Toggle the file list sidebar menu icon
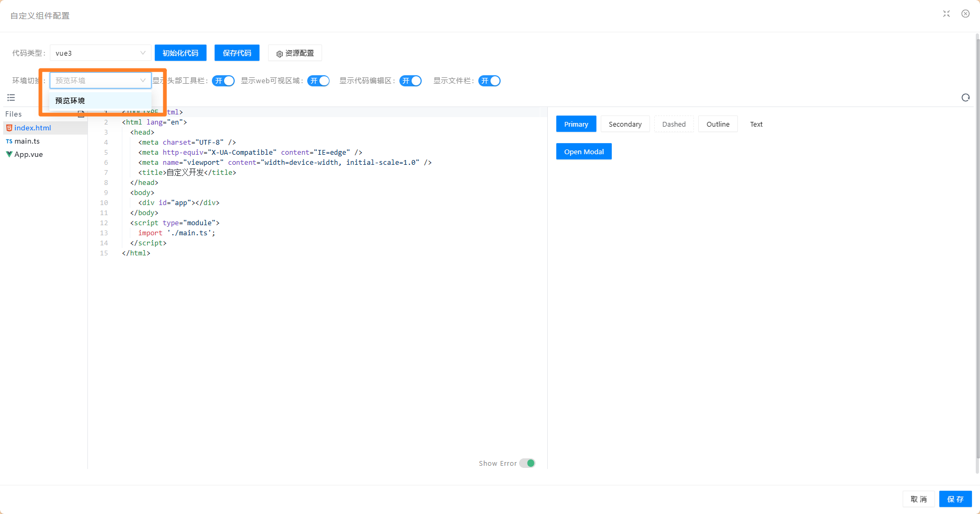980x514 pixels. pos(11,98)
